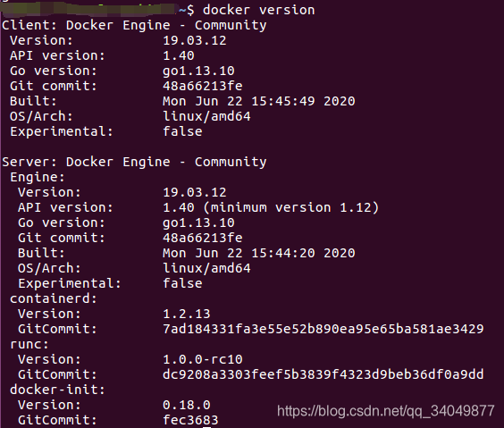Select docker-init GitCommit 'fec3683'
The image size is (504, 428).
click(190, 420)
